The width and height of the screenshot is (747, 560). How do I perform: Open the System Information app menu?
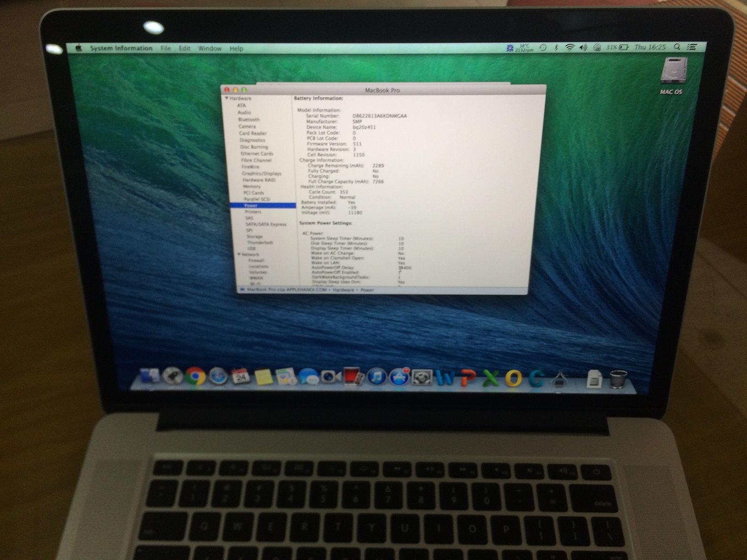pos(121,48)
